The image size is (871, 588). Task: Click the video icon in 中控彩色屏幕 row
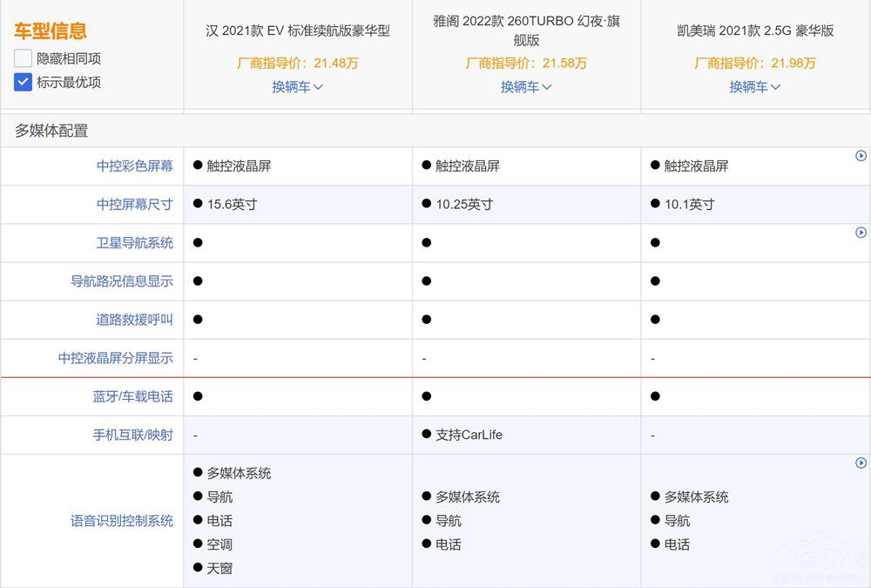(861, 156)
